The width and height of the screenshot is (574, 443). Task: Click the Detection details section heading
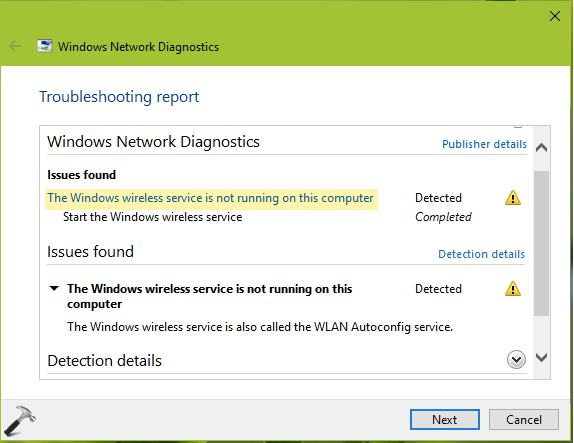pyautogui.click(x=104, y=361)
